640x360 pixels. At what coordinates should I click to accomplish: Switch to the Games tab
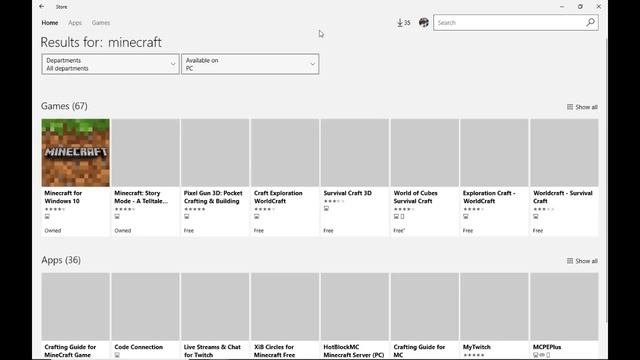[x=101, y=23]
